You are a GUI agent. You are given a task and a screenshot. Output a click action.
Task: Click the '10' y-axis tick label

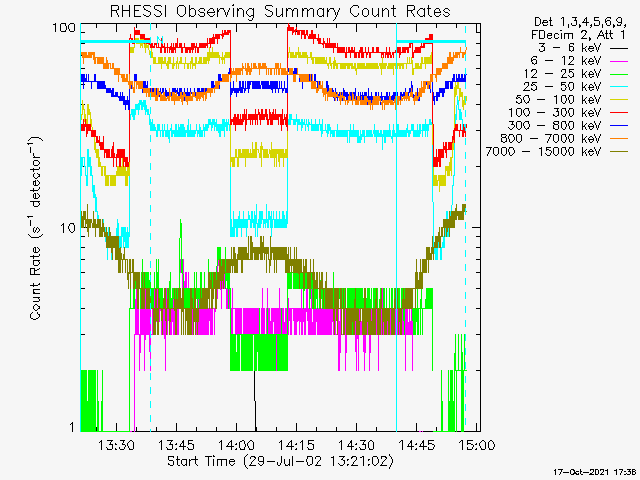pos(68,228)
